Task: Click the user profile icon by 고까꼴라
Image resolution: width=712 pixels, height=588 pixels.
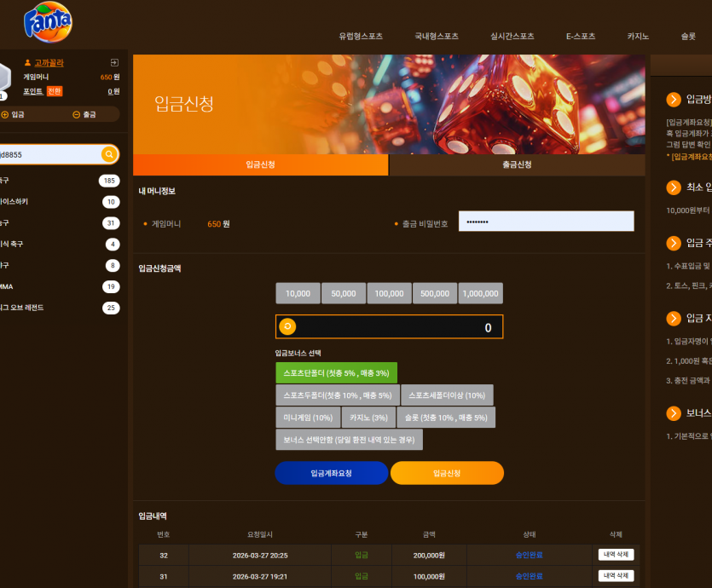Action: coord(27,62)
